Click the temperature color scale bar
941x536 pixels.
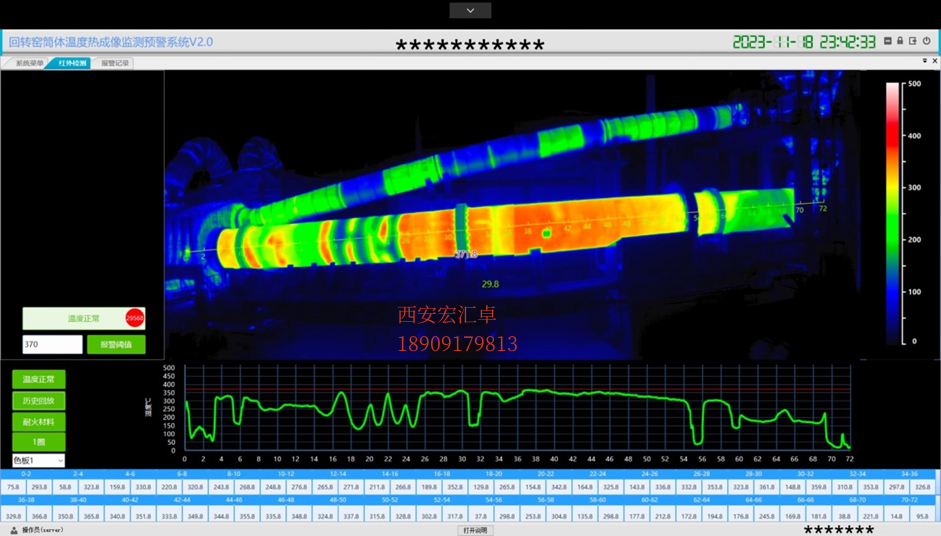pos(892,214)
